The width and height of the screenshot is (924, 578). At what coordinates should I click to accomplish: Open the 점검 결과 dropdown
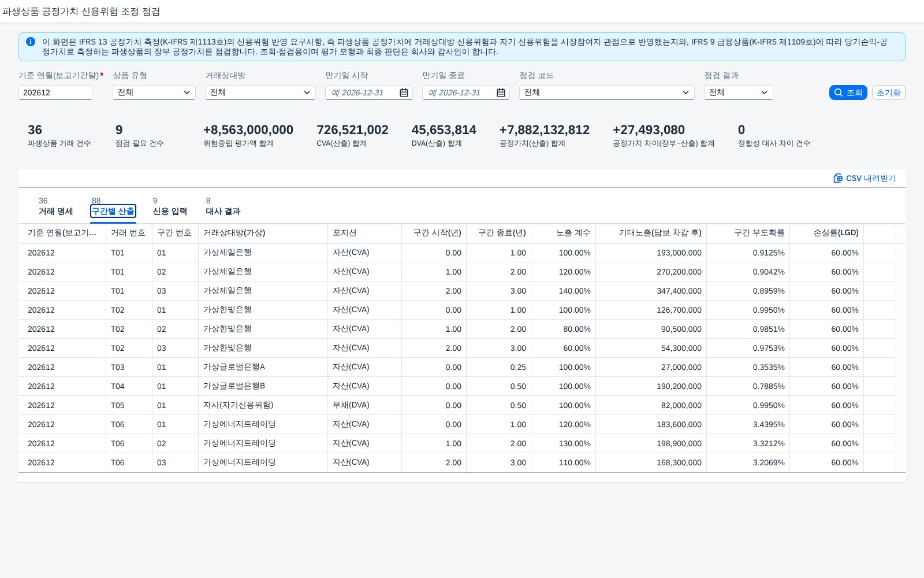coord(764,92)
